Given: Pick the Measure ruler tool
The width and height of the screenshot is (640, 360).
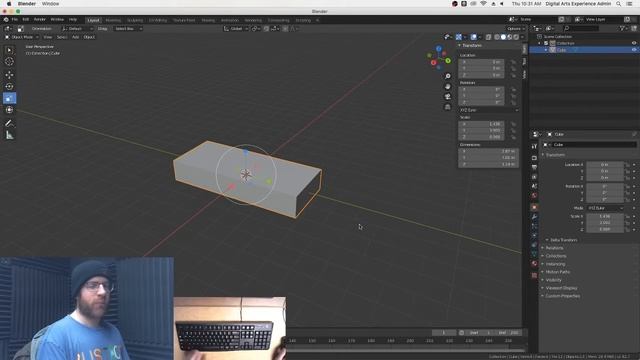Looking at the screenshot, I should pyautogui.click(x=9, y=136).
